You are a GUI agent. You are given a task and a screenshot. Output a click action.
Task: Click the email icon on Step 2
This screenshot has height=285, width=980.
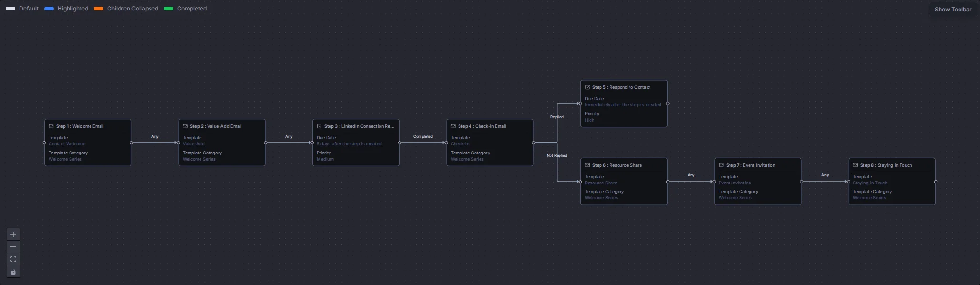click(185, 126)
